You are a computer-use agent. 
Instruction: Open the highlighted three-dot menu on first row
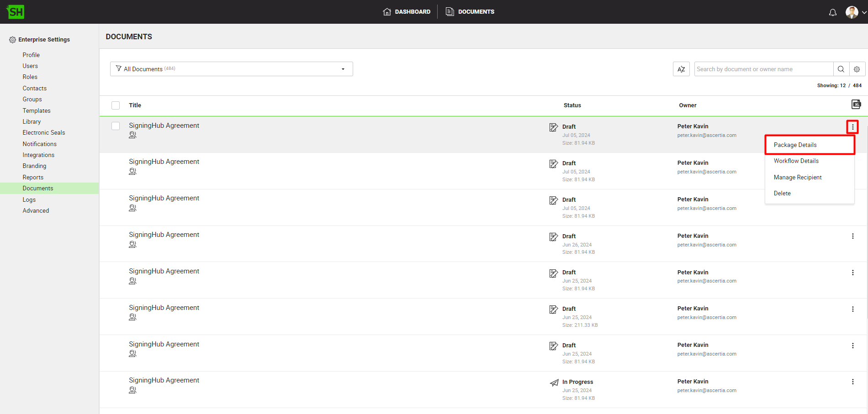(852, 127)
